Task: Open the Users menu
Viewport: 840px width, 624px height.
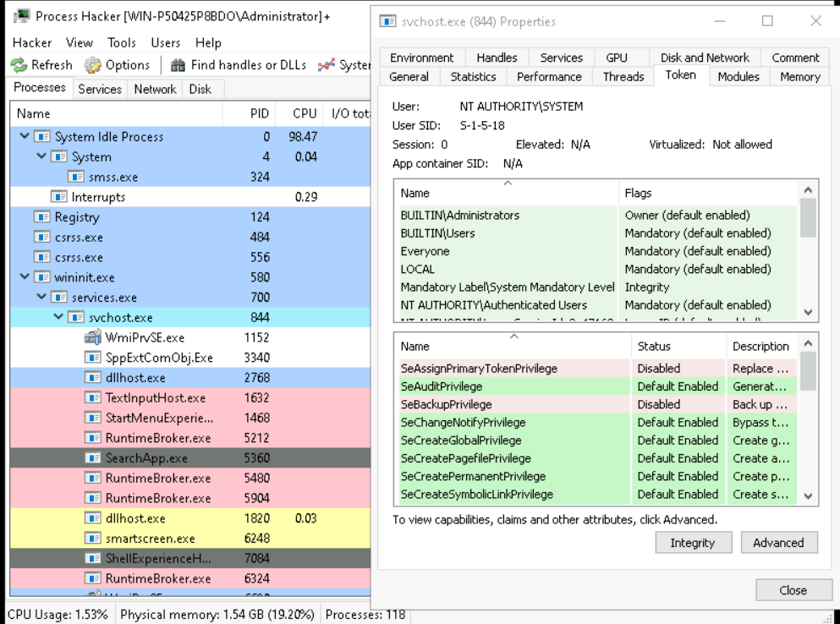Action: coord(166,43)
